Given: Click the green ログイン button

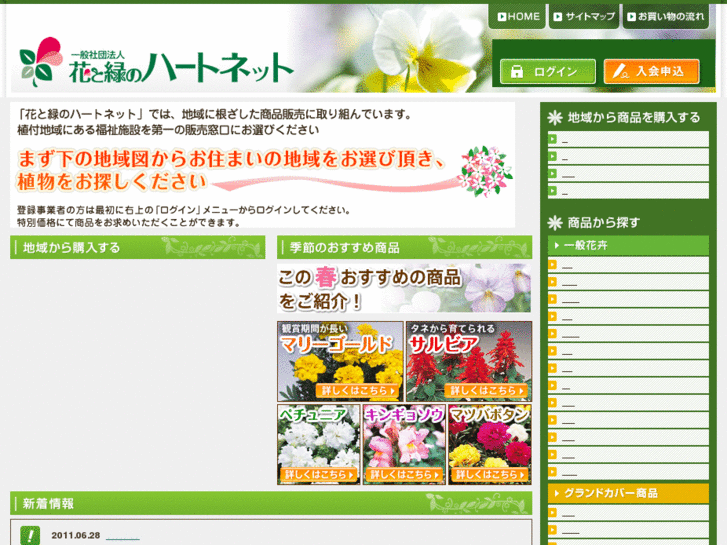Looking at the screenshot, I should tap(548, 71).
